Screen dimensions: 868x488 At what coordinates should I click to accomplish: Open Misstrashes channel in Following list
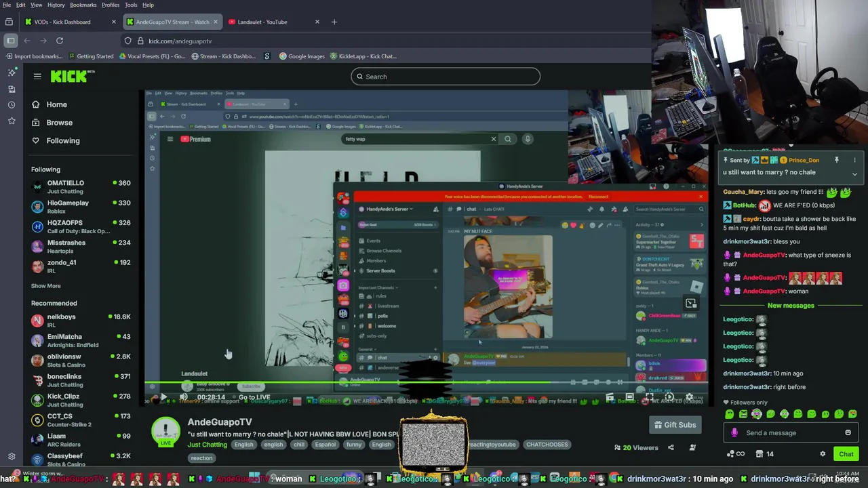click(x=81, y=247)
